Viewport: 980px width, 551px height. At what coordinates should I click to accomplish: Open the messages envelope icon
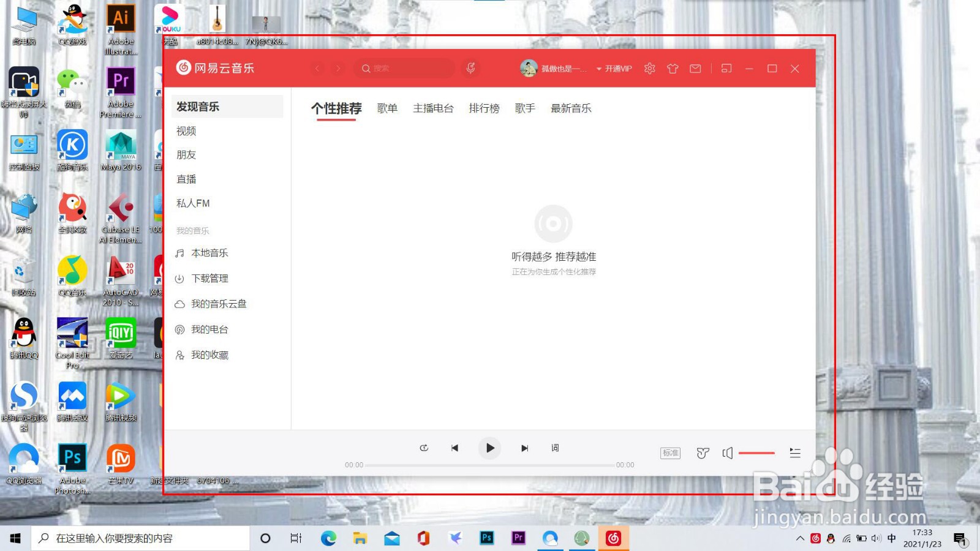(x=695, y=69)
